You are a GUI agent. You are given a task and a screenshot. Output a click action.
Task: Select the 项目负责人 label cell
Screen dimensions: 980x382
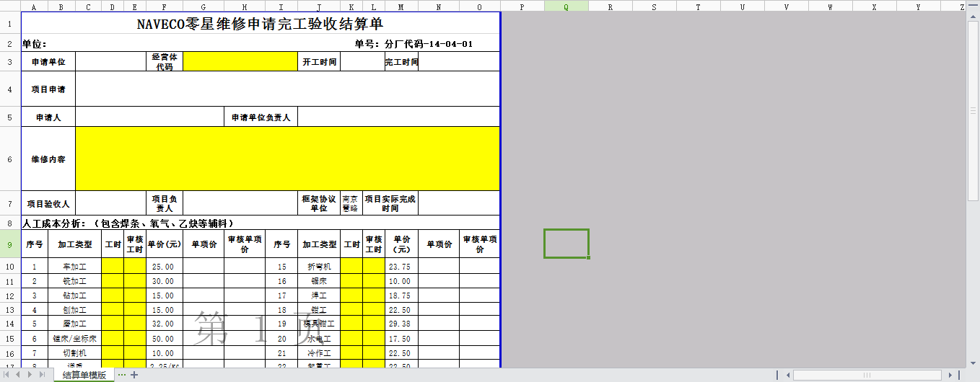click(165, 203)
